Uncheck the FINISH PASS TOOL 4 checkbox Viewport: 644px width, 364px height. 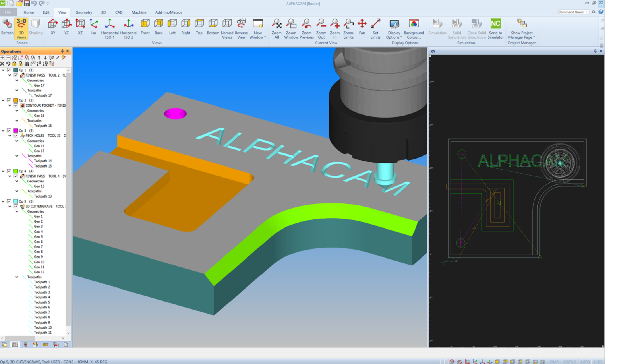[16, 176]
